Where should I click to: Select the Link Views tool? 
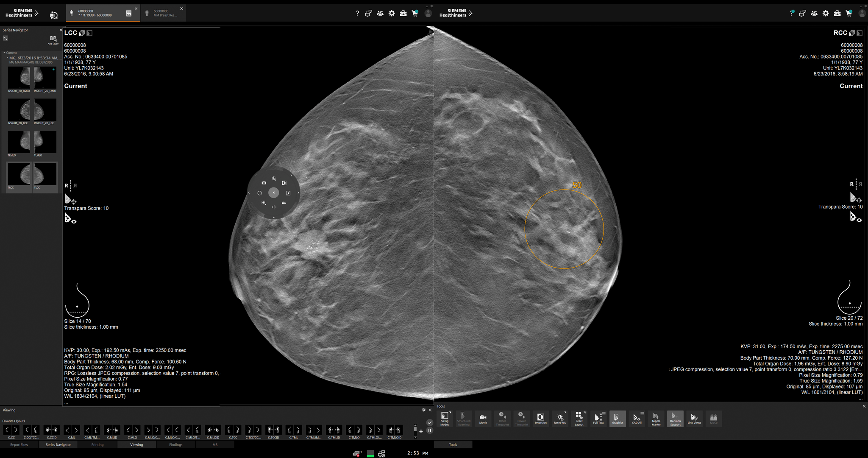(x=694, y=419)
